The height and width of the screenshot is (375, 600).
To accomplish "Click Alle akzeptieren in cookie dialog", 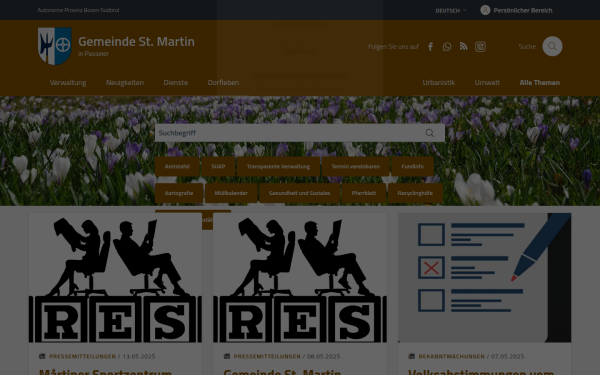I will [300, 24].
